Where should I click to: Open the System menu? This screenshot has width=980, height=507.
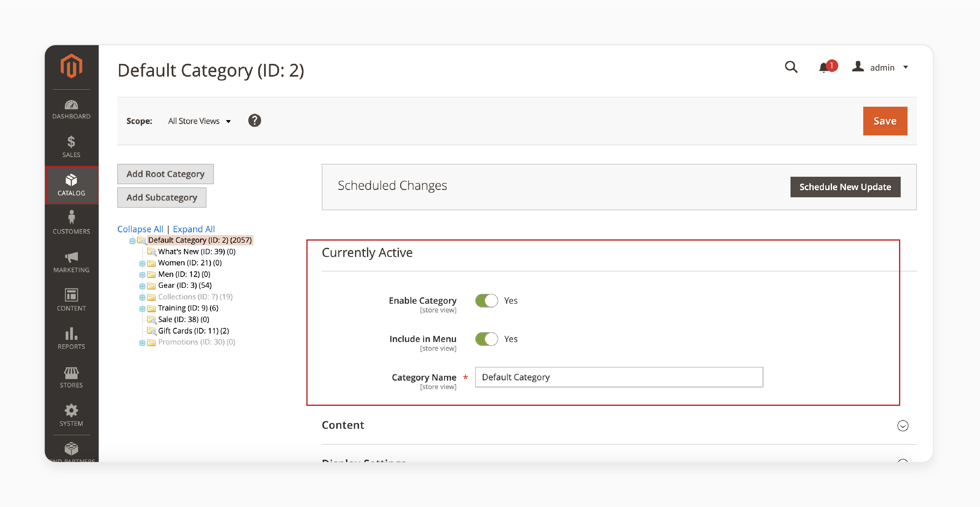point(71,415)
